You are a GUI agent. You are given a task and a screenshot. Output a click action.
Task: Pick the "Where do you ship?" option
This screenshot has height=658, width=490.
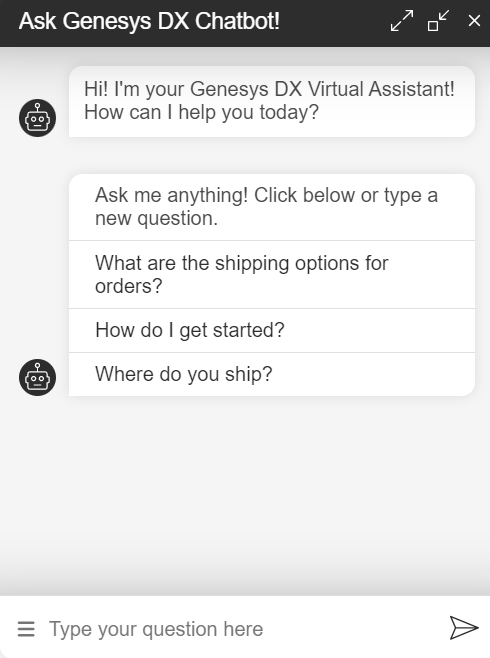click(272, 374)
